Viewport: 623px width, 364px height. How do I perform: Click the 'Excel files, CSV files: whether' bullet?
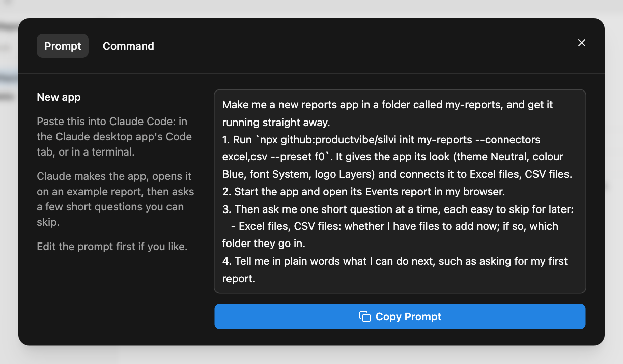[390, 235]
